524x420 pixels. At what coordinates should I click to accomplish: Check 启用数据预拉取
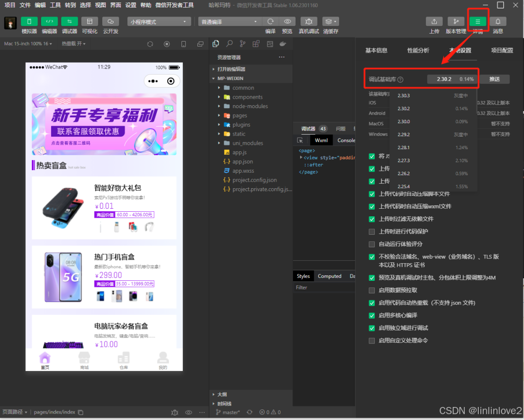[x=372, y=290]
